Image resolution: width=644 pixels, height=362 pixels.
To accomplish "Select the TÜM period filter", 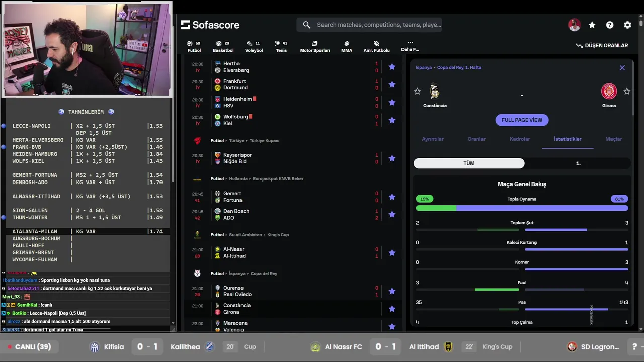I will point(469,163).
